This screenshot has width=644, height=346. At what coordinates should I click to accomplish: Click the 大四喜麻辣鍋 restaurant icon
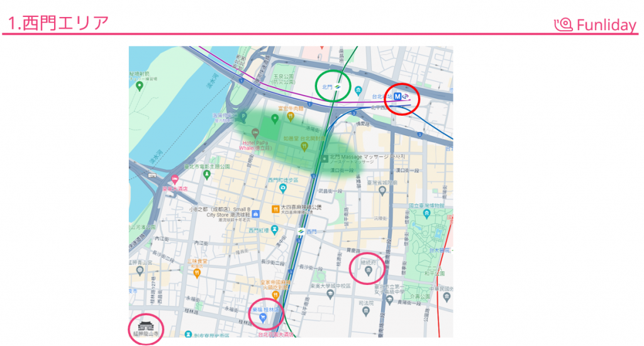pos(275,209)
